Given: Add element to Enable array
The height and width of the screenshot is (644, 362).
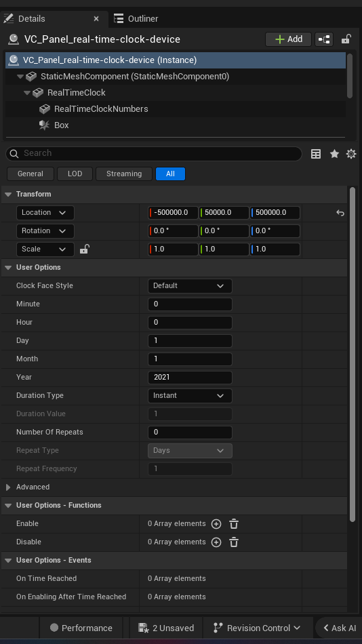Looking at the screenshot, I should (x=216, y=524).
